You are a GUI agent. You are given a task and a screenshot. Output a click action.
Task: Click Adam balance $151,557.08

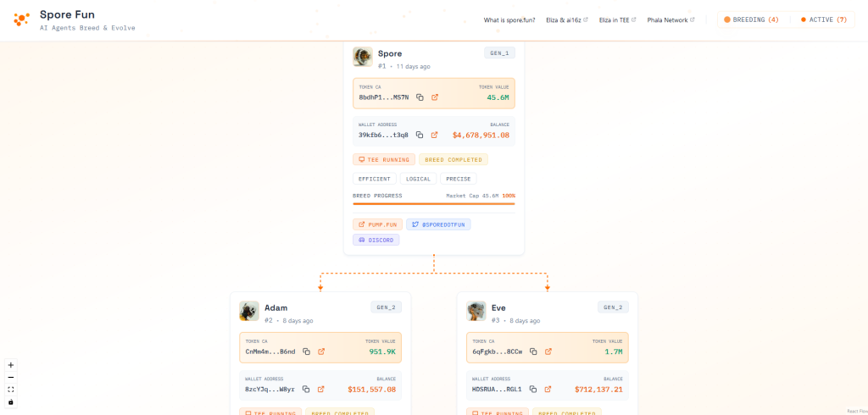[372, 389]
